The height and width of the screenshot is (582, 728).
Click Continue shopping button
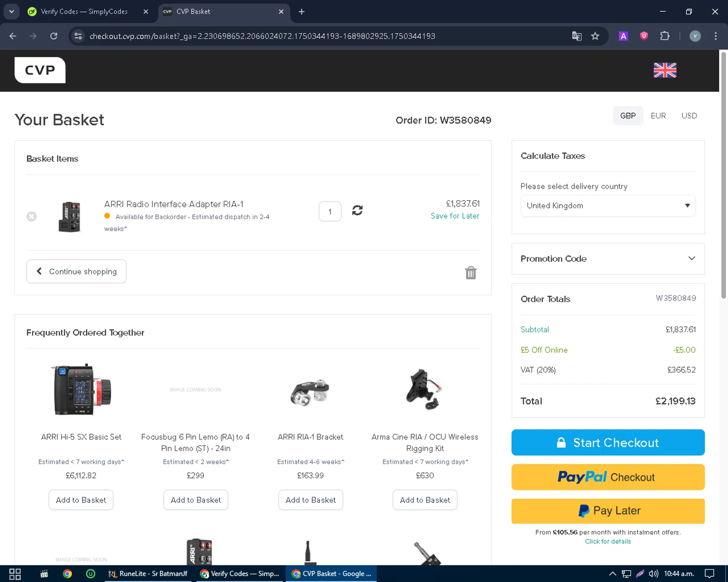pyautogui.click(x=76, y=272)
